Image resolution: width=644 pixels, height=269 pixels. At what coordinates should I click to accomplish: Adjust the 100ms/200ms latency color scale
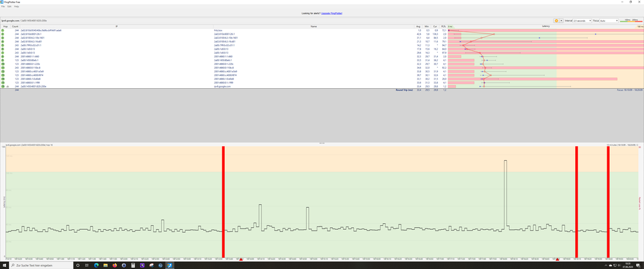pyautogui.click(x=631, y=20)
